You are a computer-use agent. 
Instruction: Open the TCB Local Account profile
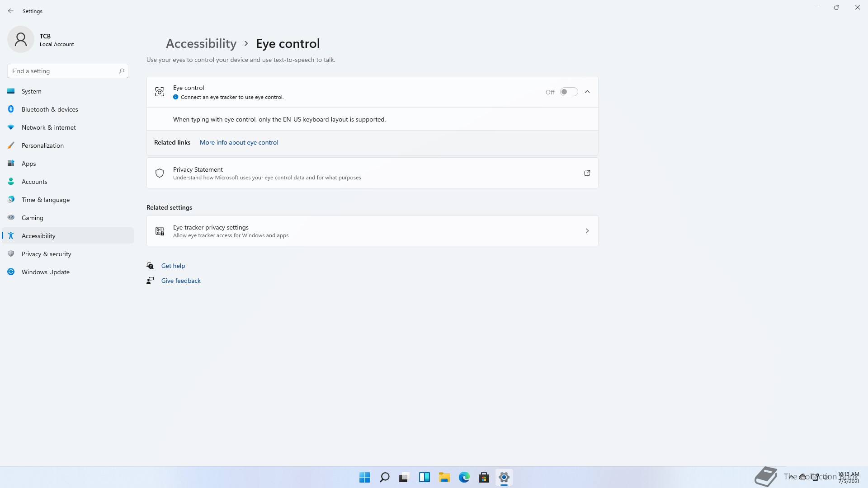41,40
